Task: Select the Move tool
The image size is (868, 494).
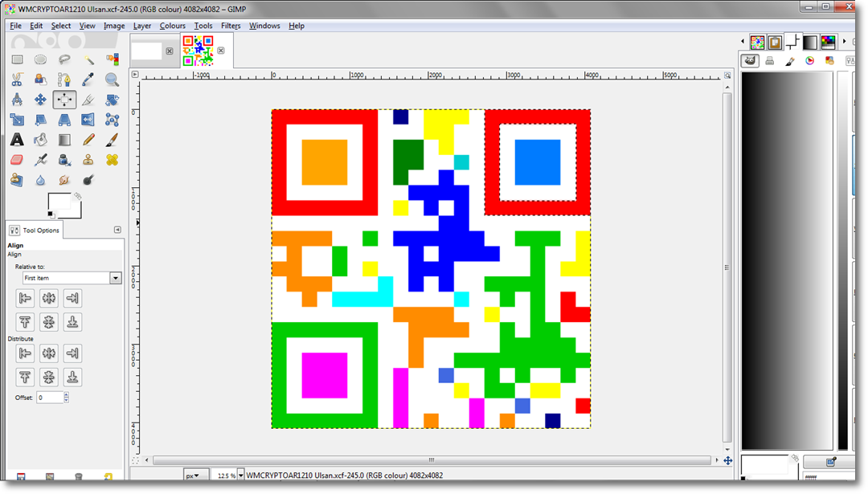Action: 40,100
